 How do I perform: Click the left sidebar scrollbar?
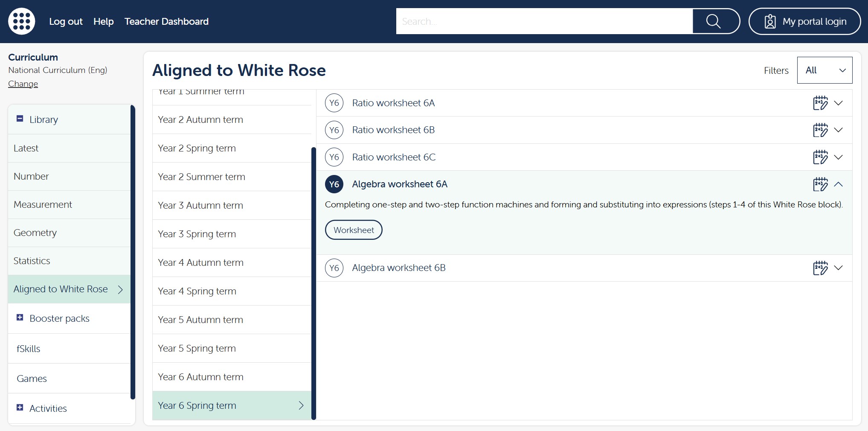point(133,252)
